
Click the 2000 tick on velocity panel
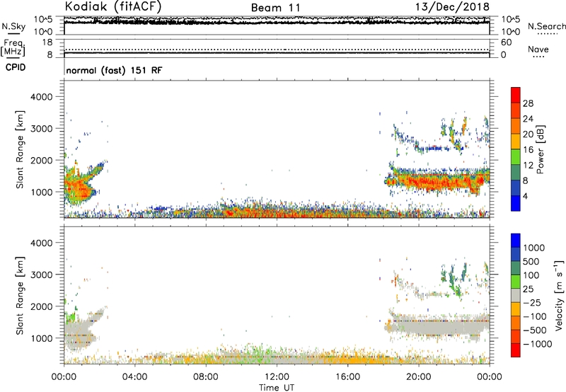click(41, 306)
